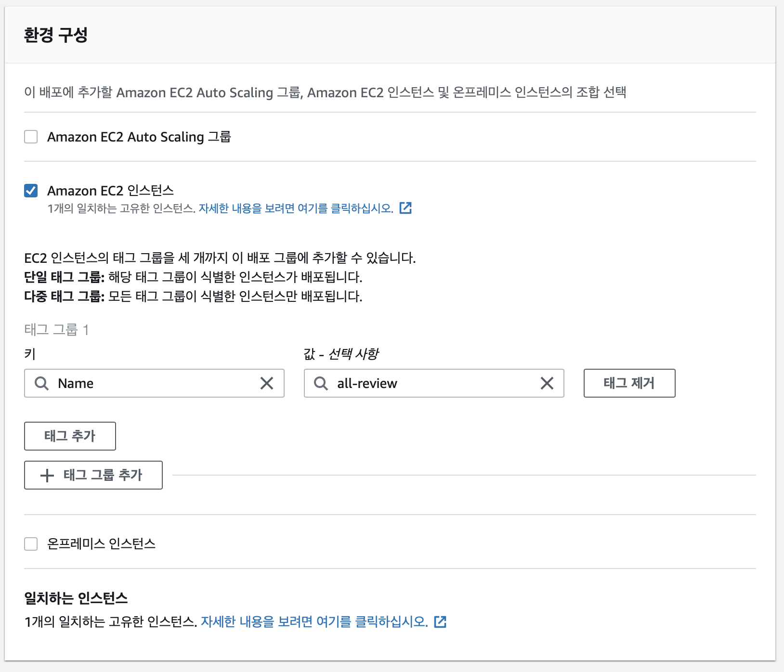Image resolution: width=784 pixels, height=672 pixels.
Task: Click the search icon in the Name key field
Action: (42, 383)
